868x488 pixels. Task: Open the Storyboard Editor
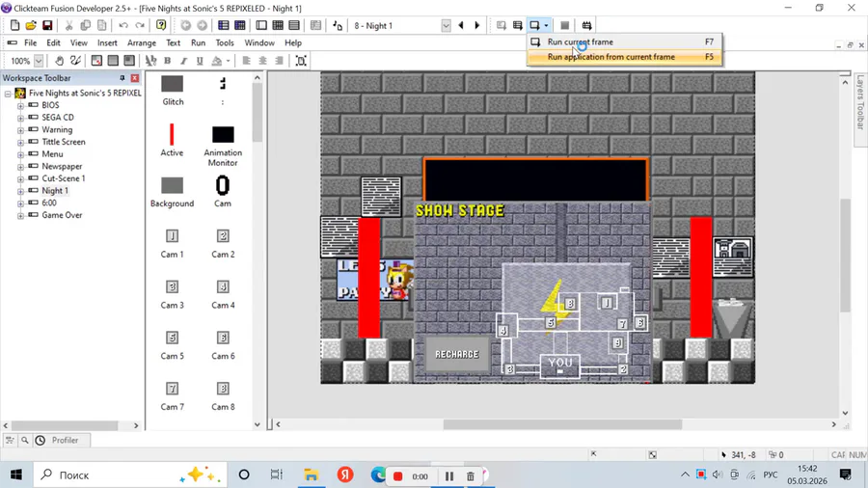223,25
